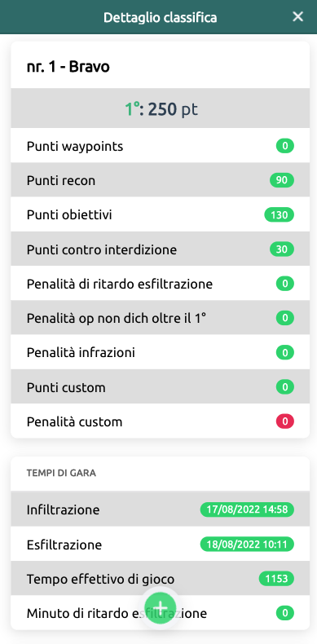This screenshot has height=644, width=317.
Task: Click the Minuto di ritardo zero badge
Action: pos(285,613)
